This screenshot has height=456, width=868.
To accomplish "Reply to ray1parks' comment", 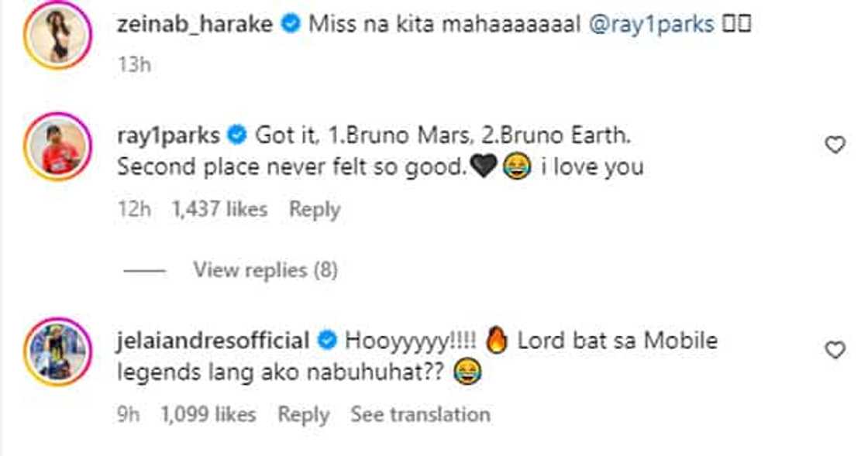I will (314, 209).
